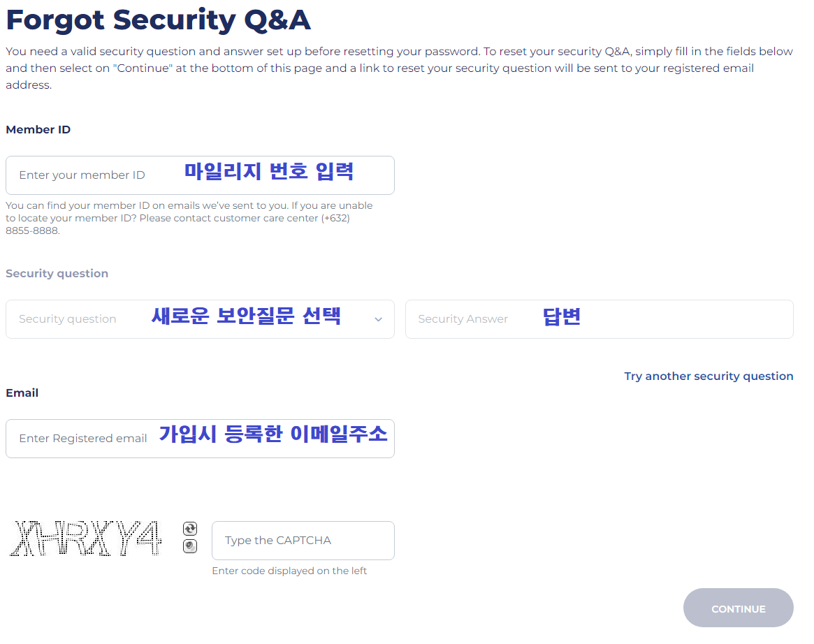This screenshot has height=644, width=814.
Task: Select the customer care phone number text
Action: [x=177, y=224]
